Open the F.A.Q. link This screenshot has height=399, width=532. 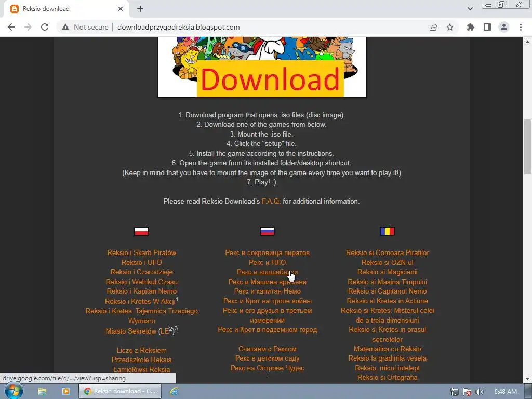271,201
